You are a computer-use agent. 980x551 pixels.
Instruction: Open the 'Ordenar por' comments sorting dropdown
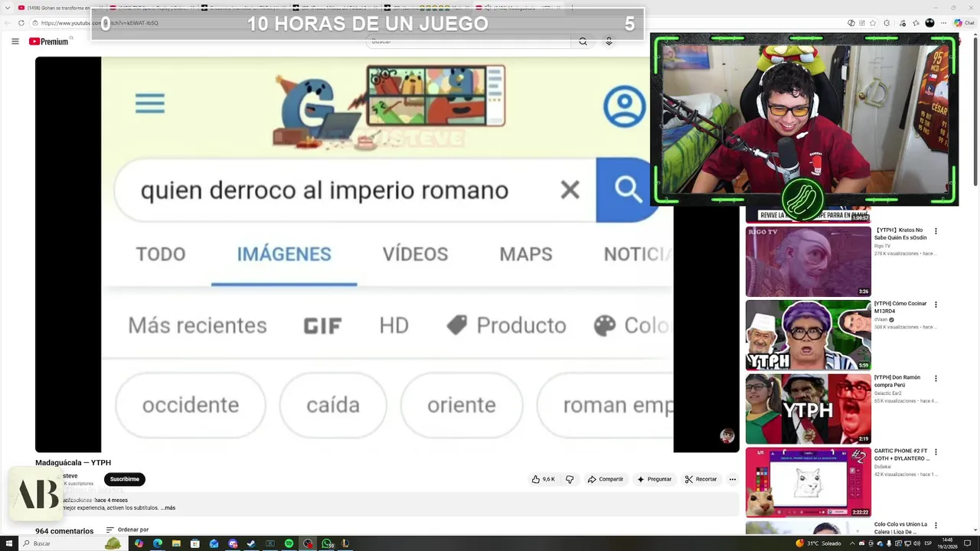click(x=127, y=530)
